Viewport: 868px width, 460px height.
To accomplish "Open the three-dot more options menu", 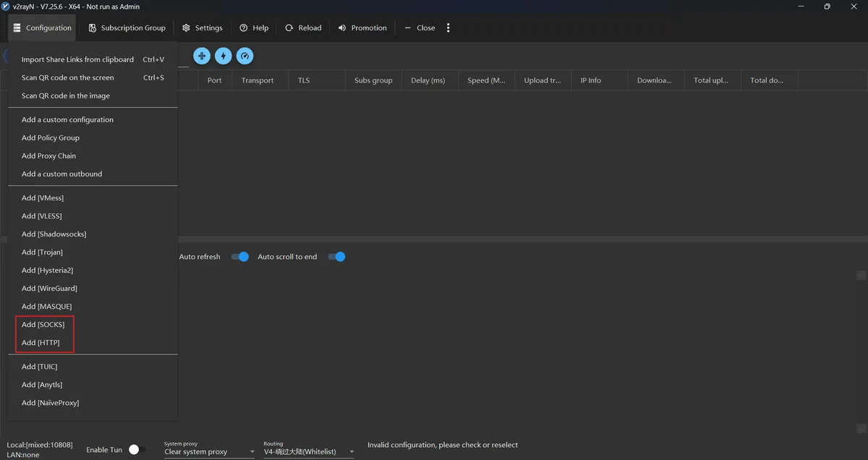I will [448, 27].
